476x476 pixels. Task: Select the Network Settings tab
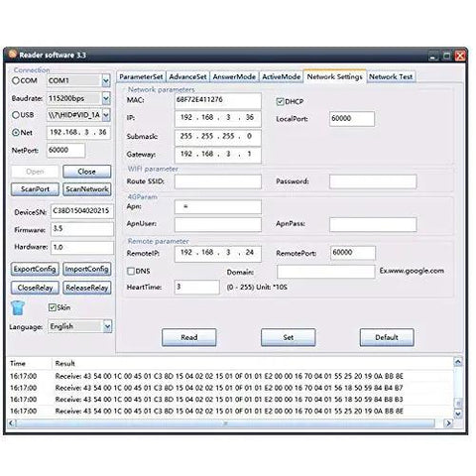pyautogui.click(x=334, y=76)
